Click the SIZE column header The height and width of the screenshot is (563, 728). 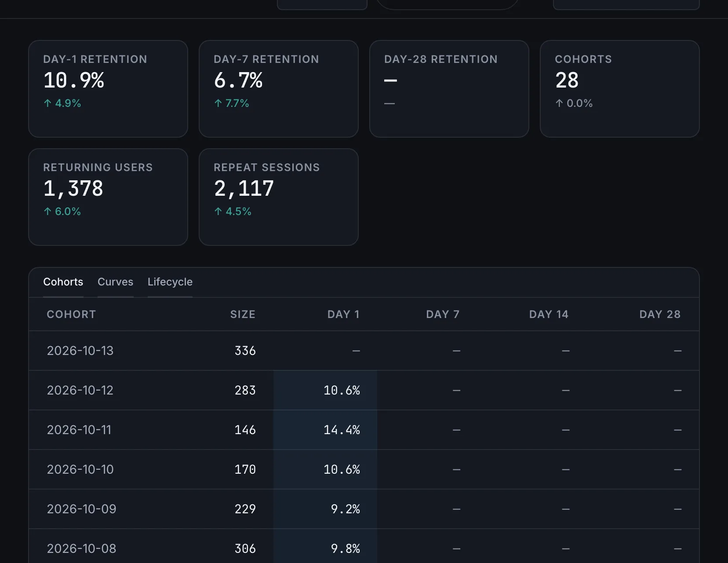pos(243,314)
